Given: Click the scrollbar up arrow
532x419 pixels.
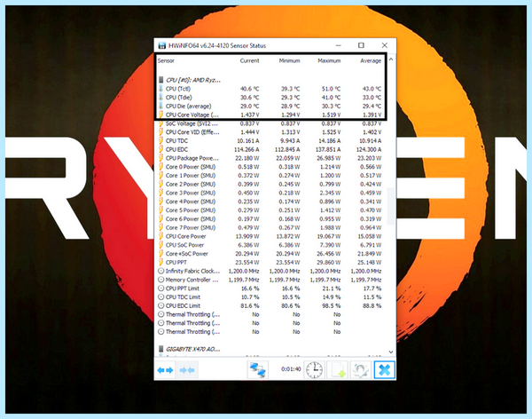Looking at the screenshot, I should [x=391, y=59].
